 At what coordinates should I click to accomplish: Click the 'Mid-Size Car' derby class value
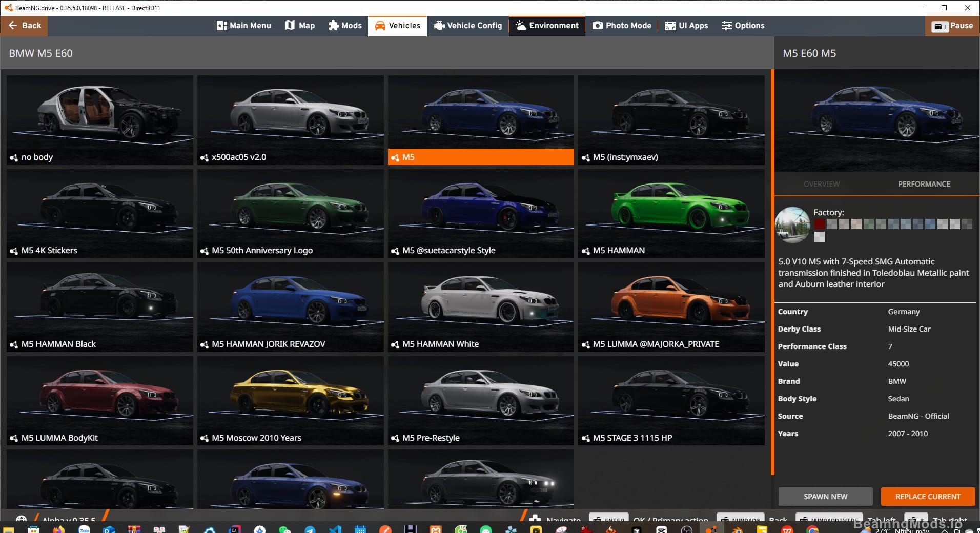click(909, 329)
